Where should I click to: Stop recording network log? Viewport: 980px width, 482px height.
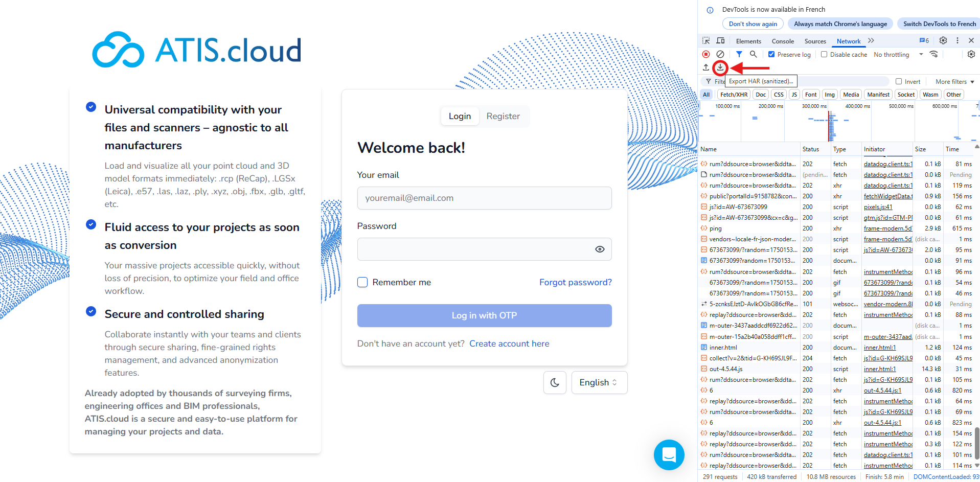[706, 54]
